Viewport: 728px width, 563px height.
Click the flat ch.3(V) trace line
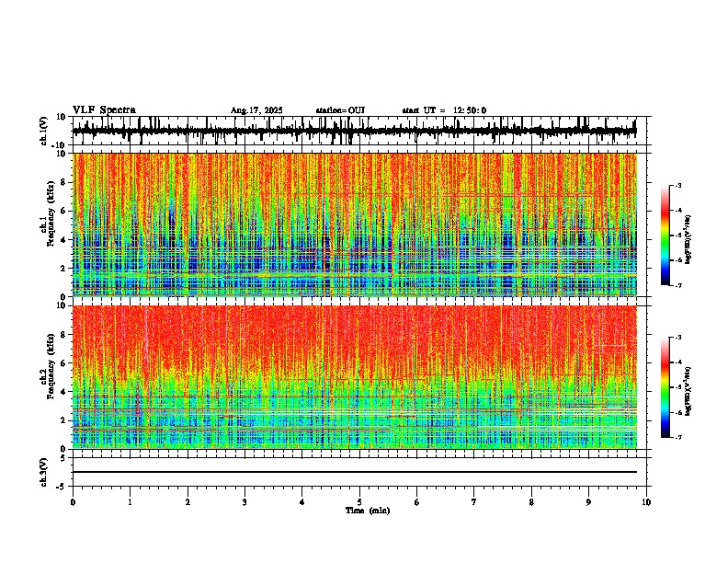pyautogui.click(x=354, y=472)
